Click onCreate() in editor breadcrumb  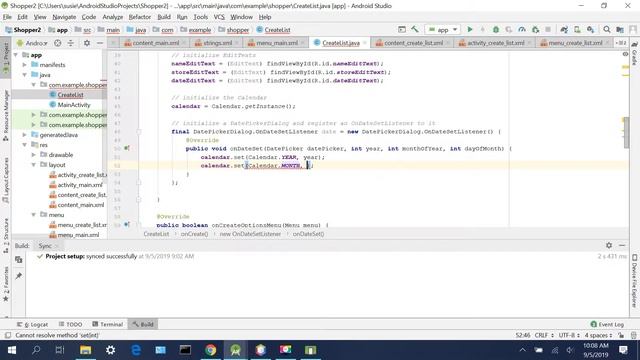click(x=194, y=234)
